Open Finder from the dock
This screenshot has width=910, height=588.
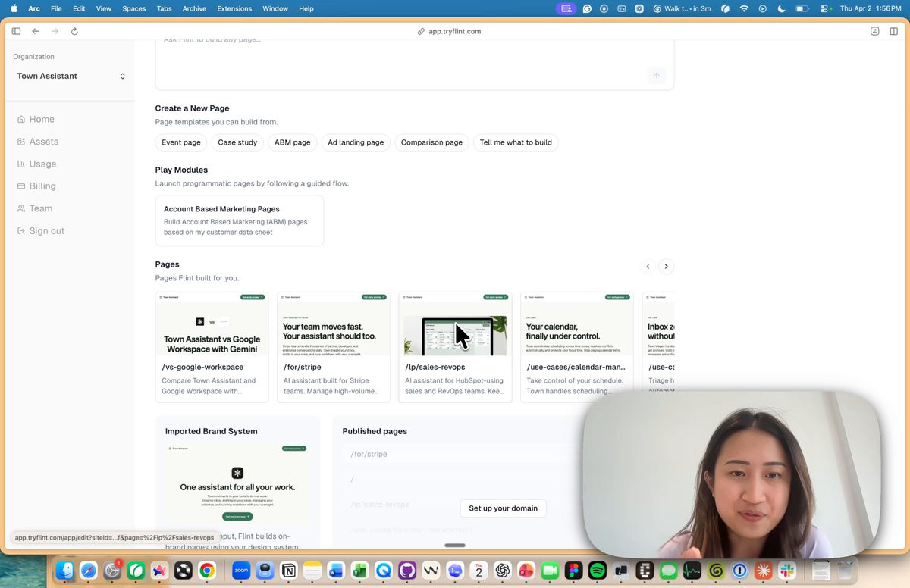tap(64, 571)
